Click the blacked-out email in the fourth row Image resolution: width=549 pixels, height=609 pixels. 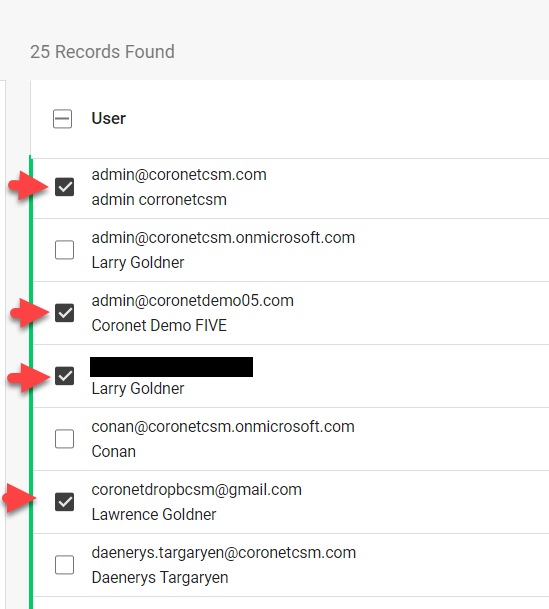(x=172, y=367)
